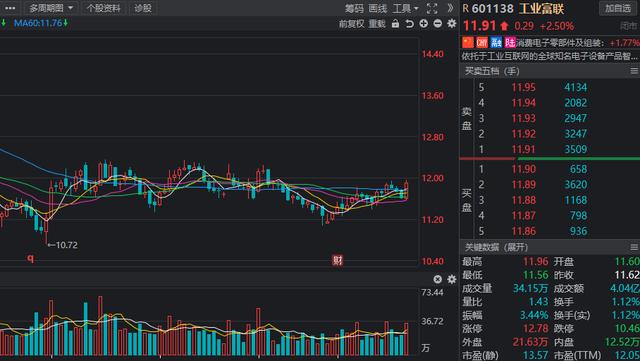
Task: Click buy level 2 price 11.89
Action: pos(523,185)
